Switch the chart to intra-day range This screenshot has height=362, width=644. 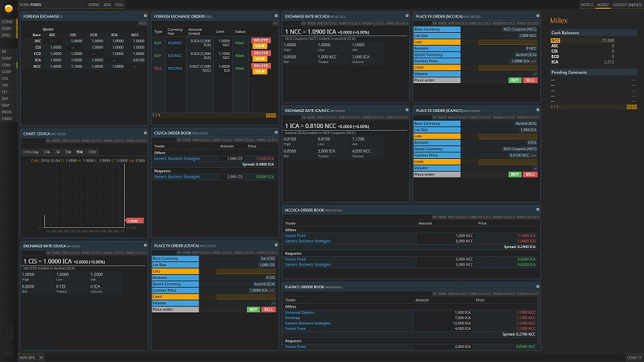(x=31, y=152)
